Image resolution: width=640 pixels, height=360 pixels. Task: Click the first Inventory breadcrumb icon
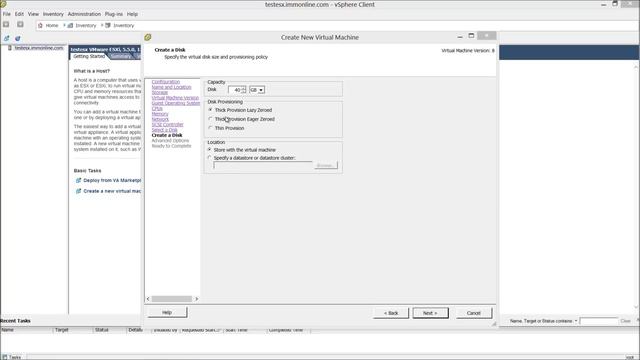[70, 25]
